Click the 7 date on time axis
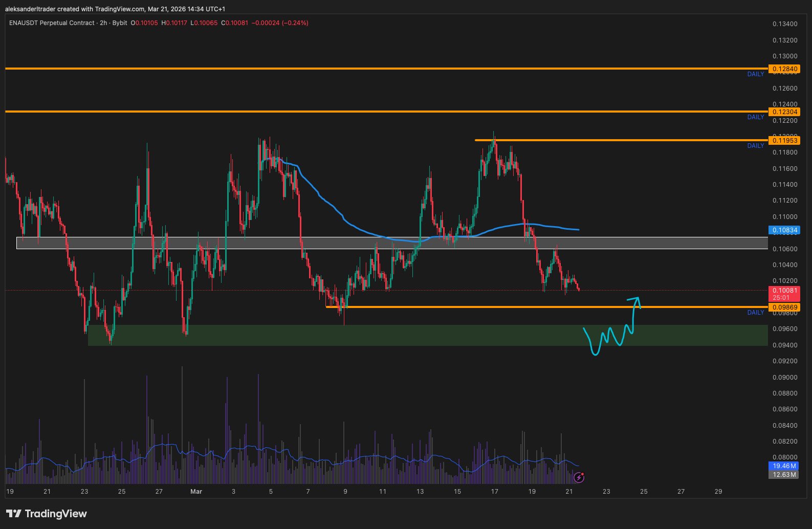The image size is (812, 529). point(308,492)
